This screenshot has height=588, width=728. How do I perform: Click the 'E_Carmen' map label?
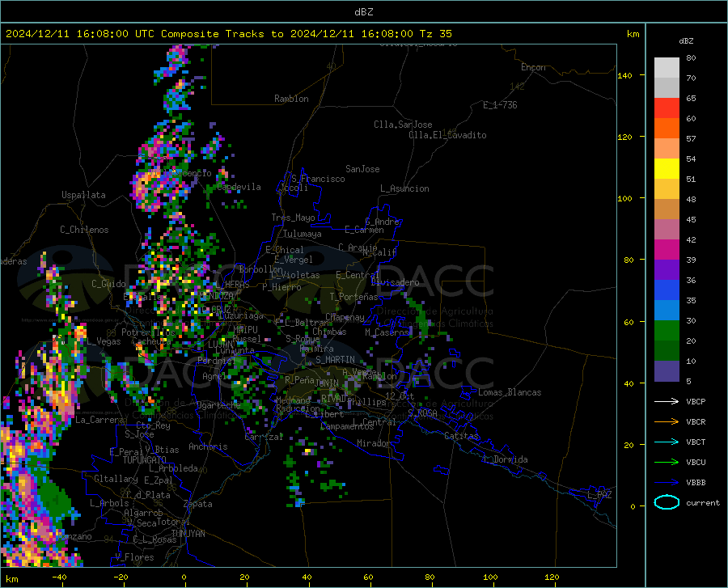tap(364, 229)
